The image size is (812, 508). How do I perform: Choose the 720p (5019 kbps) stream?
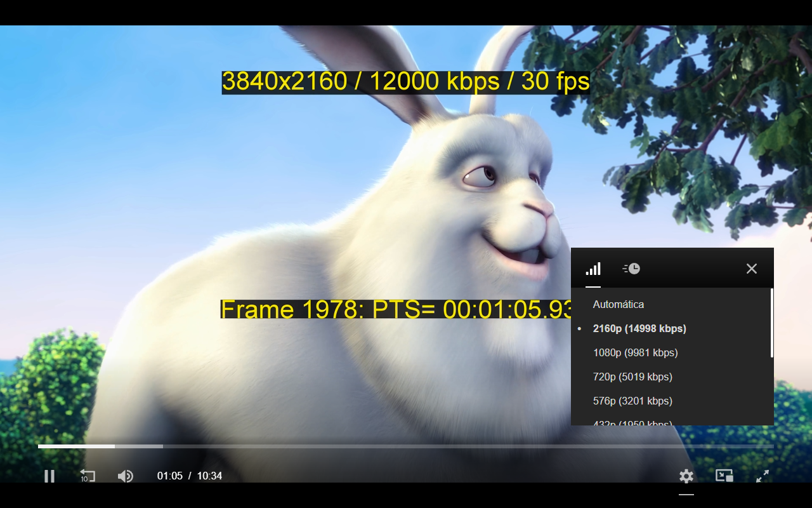coord(634,377)
